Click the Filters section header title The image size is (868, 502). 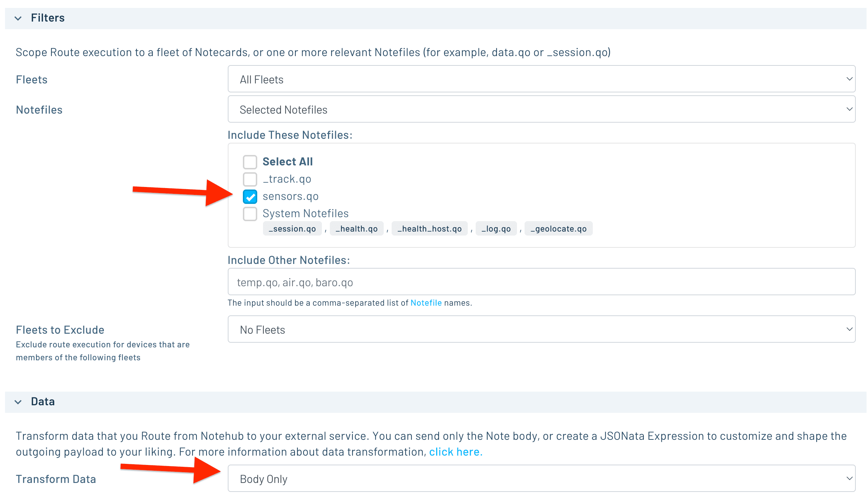pos(48,18)
